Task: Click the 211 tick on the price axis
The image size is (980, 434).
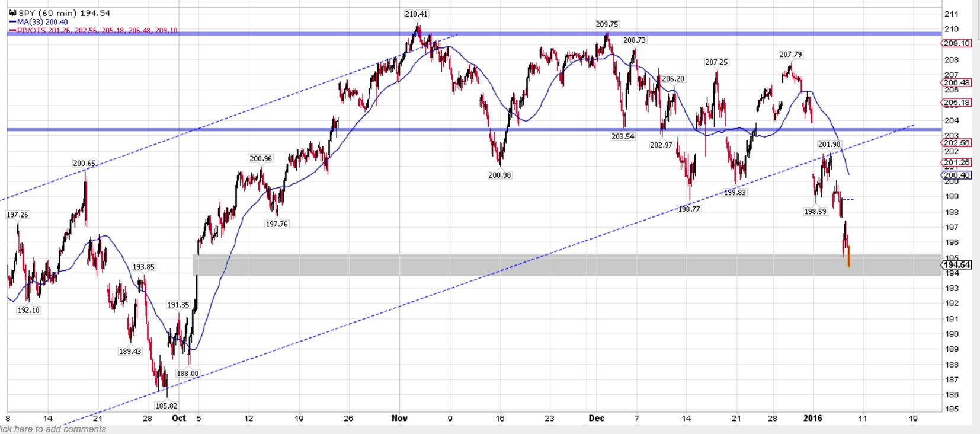Action: coord(952,14)
